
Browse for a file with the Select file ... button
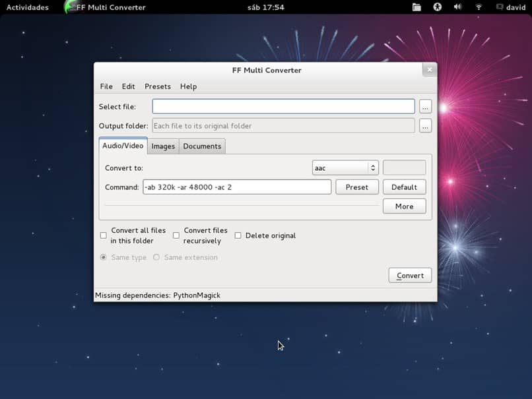coord(425,106)
